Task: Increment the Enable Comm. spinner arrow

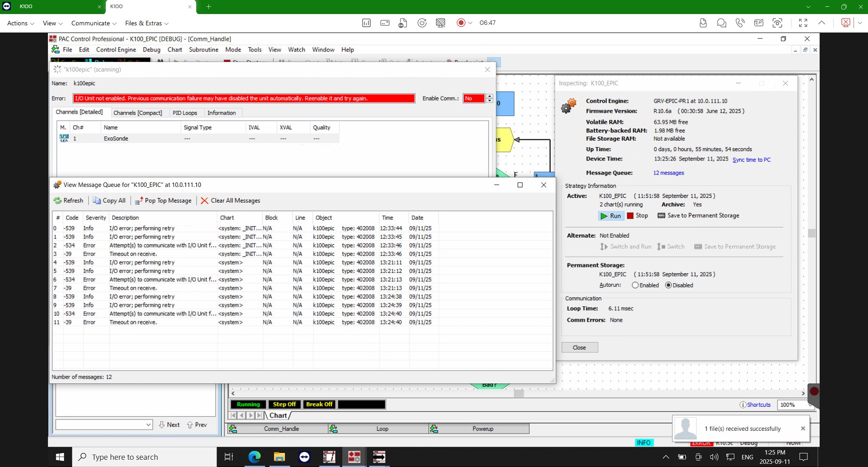Action: coord(490,96)
